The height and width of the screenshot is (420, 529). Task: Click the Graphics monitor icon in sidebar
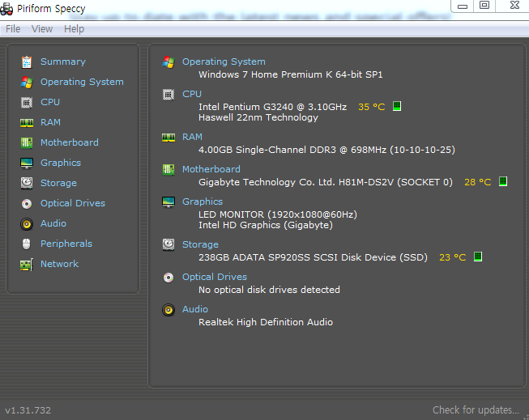[27, 163]
